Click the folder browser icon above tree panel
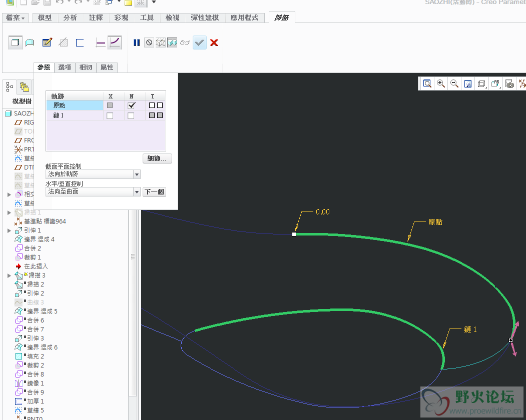Image resolution: width=526 pixels, height=420 pixels. point(24,87)
